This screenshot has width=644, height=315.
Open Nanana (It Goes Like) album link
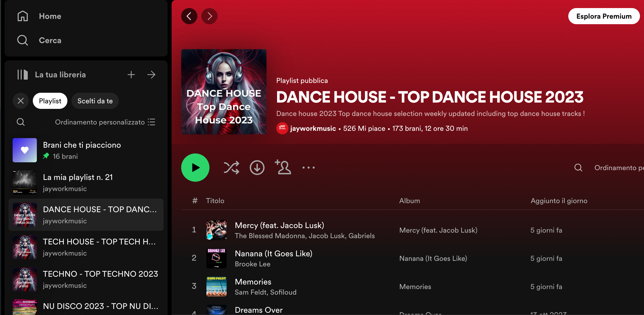(x=433, y=259)
